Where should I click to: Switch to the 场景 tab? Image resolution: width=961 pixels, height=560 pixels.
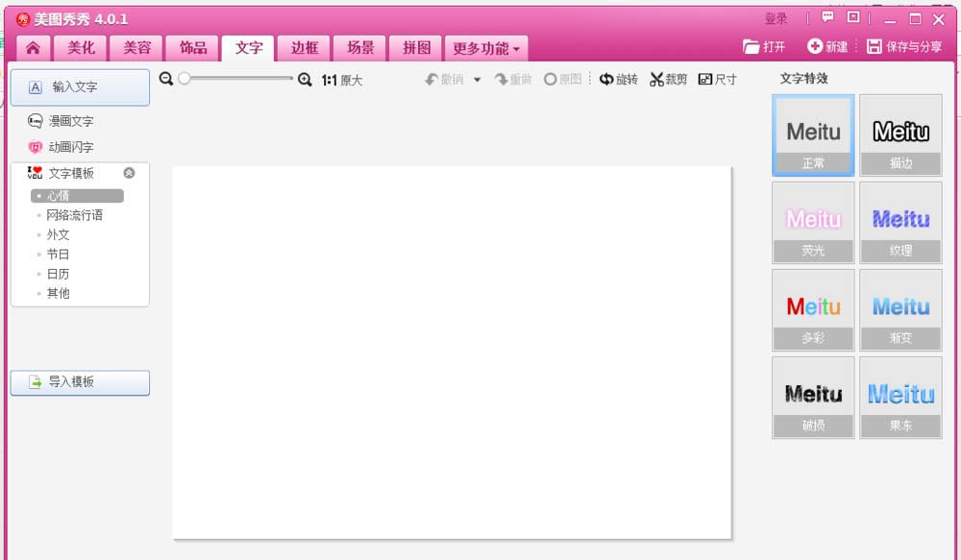pyautogui.click(x=359, y=48)
